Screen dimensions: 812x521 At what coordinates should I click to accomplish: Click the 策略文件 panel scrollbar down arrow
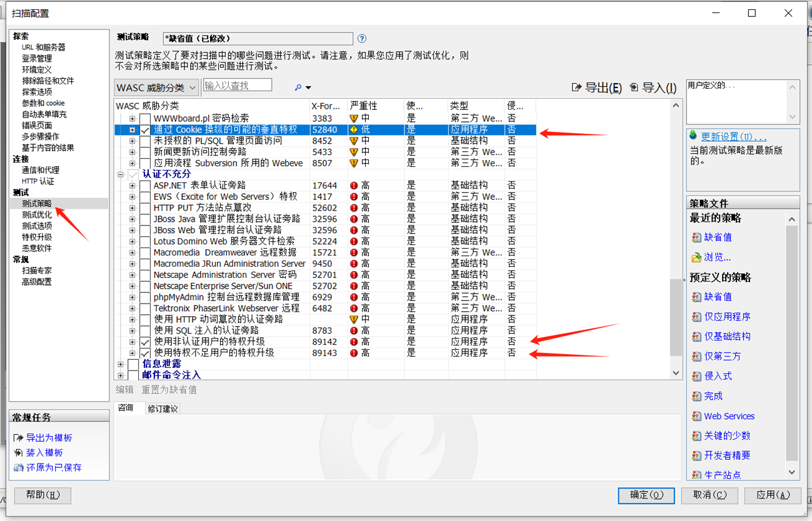pos(792,473)
